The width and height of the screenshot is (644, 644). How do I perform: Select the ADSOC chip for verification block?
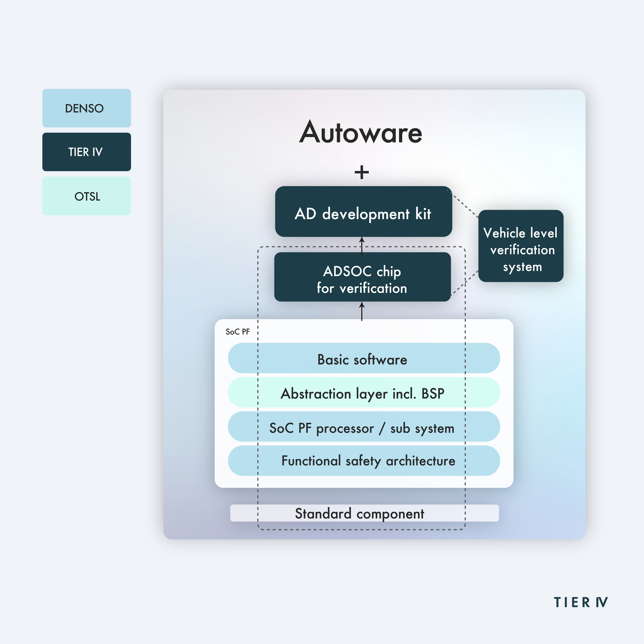(x=362, y=277)
